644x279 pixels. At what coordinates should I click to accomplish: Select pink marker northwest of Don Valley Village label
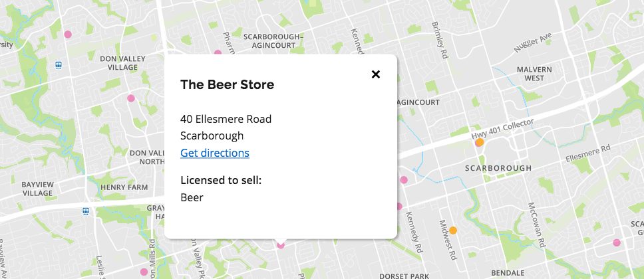click(68, 35)
